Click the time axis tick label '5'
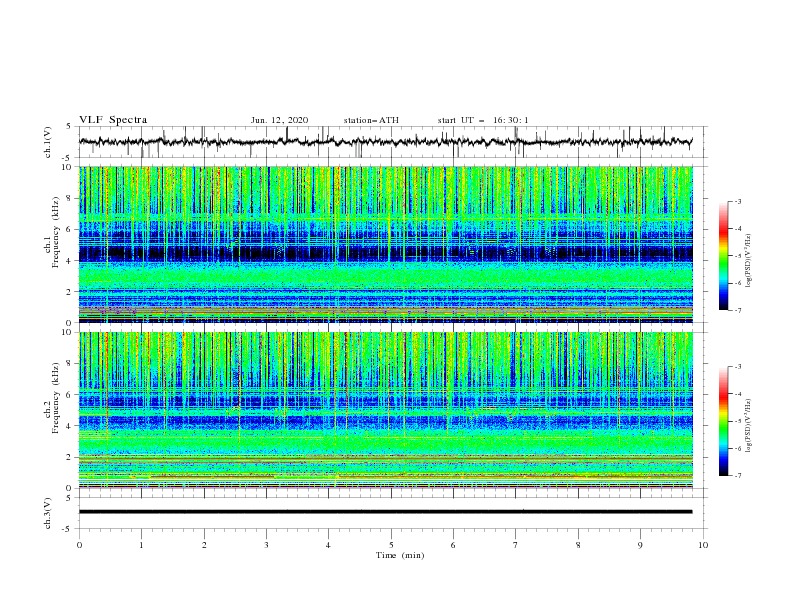The image size is (792, 612). (x=391, y=545)
